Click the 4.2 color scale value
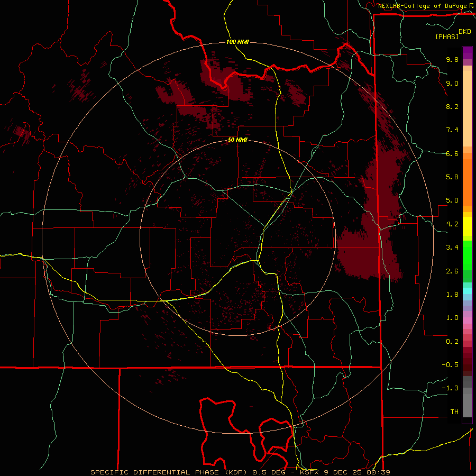476x476 pixels. (x=452, y=224)
